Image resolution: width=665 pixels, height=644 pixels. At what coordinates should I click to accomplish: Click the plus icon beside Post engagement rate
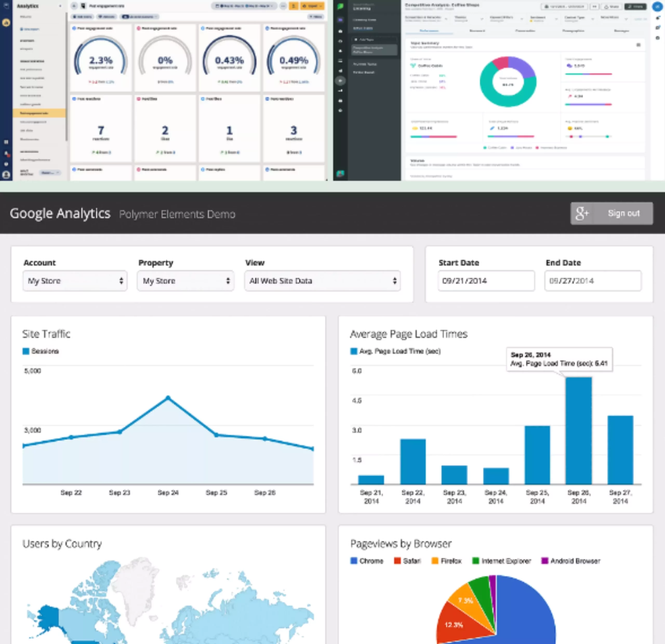point(74,6)
